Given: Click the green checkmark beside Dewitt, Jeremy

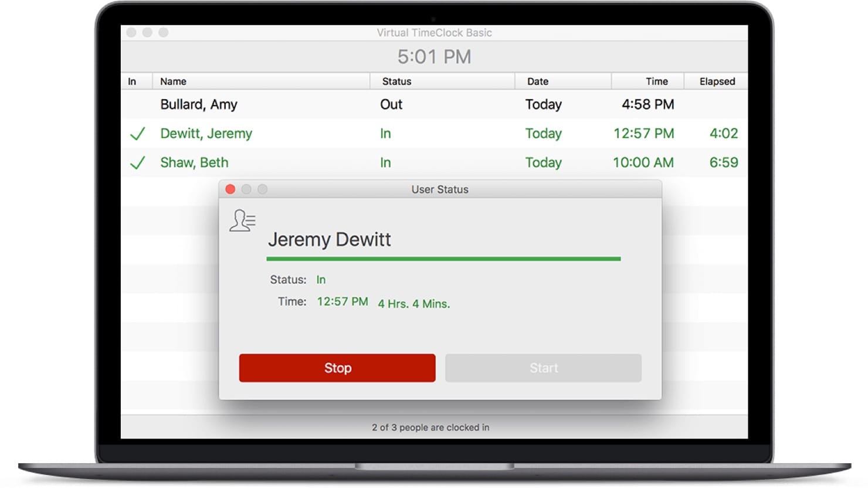Looking at the screenshot, I should coord(137,133).
